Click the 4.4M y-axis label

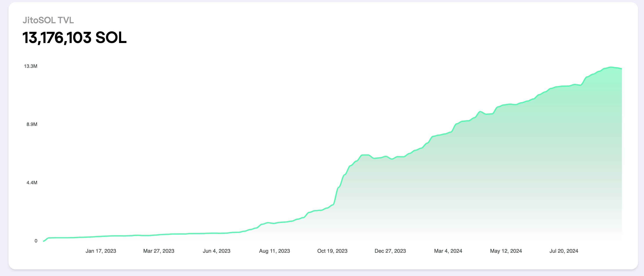(32, 183)
